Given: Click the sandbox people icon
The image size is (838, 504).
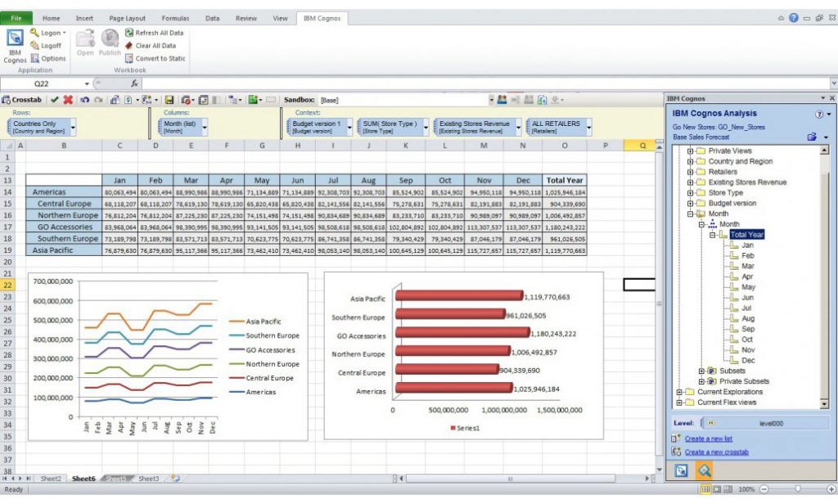Looking at the screenshot, I should 502,100.
